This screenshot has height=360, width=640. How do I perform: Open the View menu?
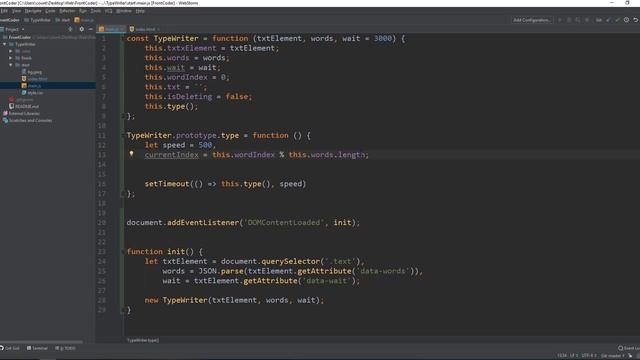click(16, 11)
